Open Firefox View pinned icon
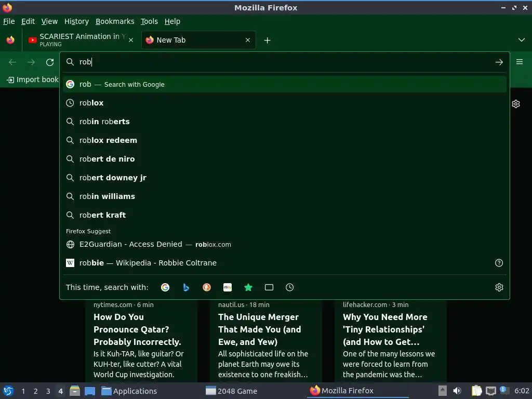 [x=10, y=40]
